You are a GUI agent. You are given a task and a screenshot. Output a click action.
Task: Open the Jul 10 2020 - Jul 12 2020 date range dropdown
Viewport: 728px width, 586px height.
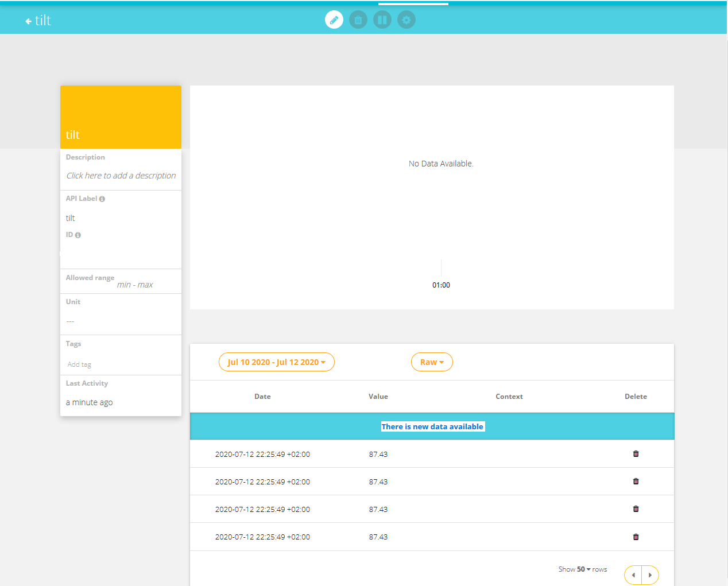(x=276, y=362)
